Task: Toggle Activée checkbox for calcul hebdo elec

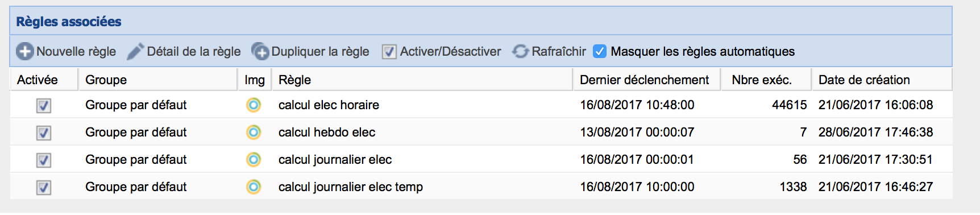Action: tap(44, 133)
